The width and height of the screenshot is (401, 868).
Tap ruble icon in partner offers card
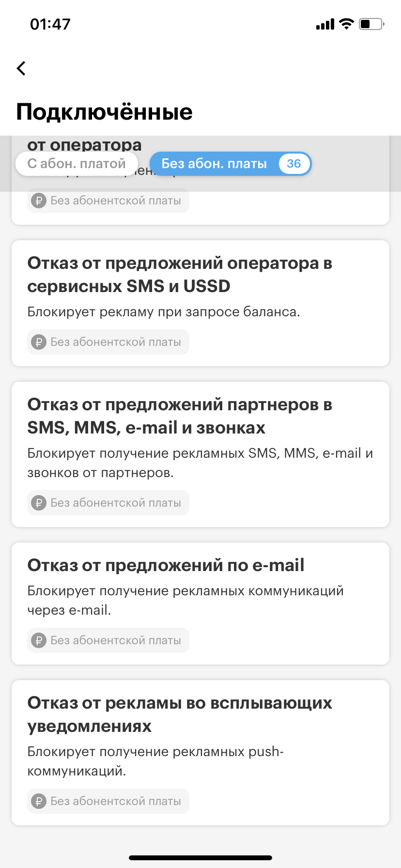(x=39, y=503)
